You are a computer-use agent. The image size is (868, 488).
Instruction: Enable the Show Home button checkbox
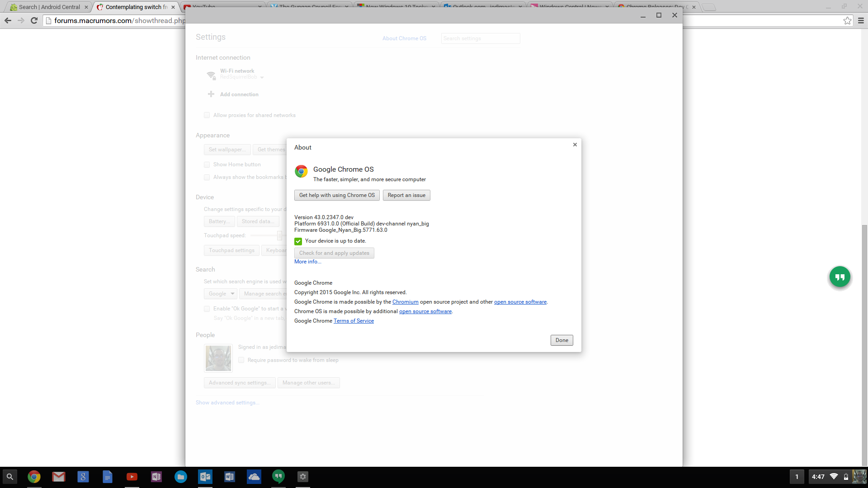pos(207,164)
